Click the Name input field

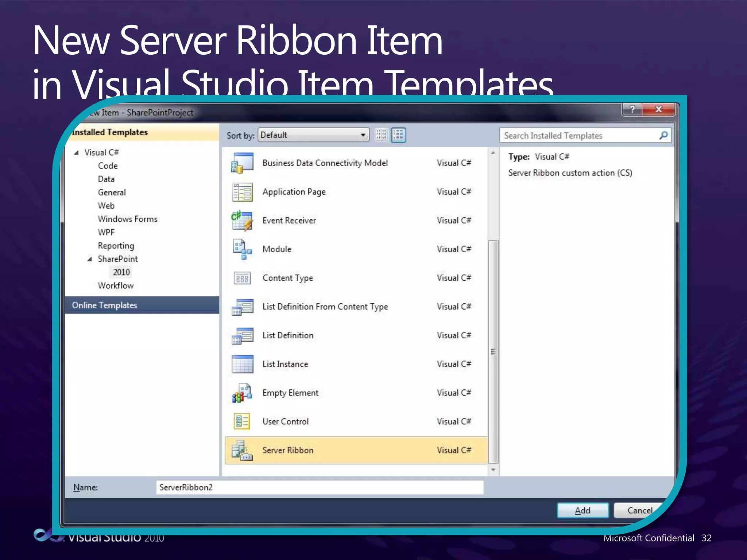coord(320,487)
